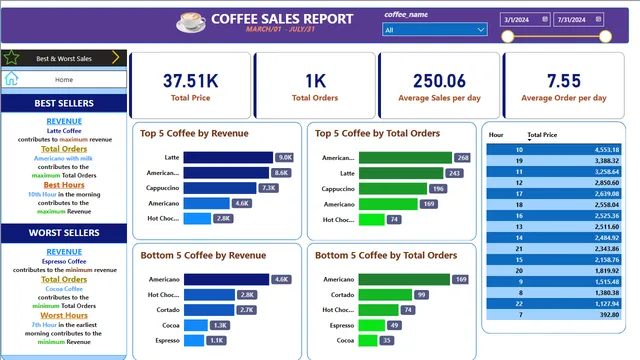Click the Cortado bar in Bottom 5 by Total Orders
Image resolution: width=640 pixels, height=360 pixels.
coord(385,295)
